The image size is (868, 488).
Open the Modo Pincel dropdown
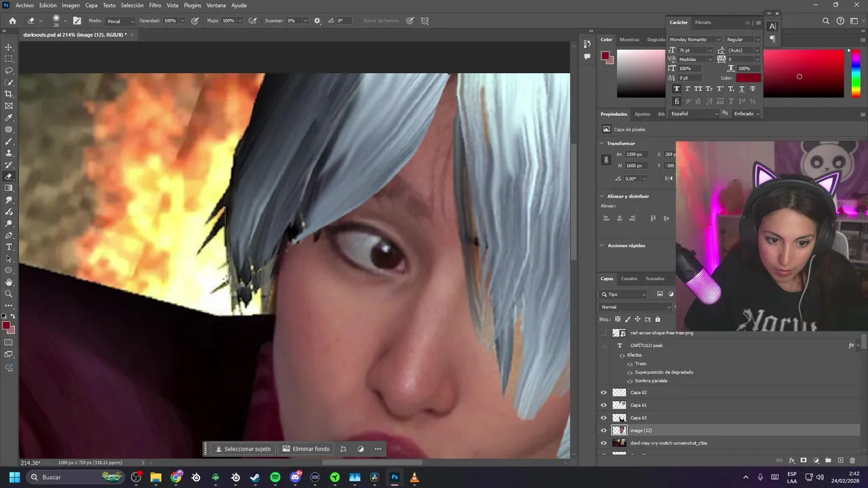point(120,21)
